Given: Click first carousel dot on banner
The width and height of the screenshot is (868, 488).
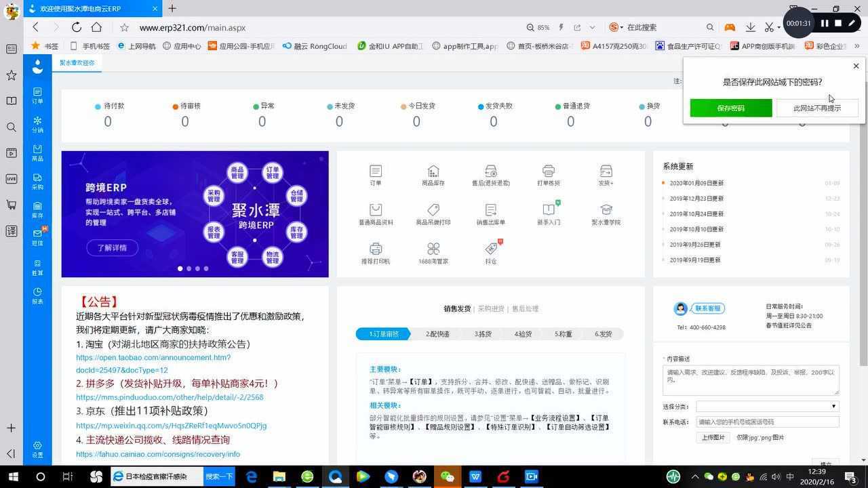Looking at the screenshot, I should [180, 268].
